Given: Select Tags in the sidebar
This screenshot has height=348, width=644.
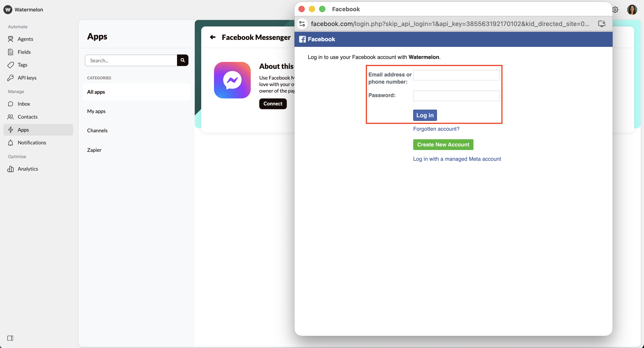Looking at the screenshot, I should [22, 65].
